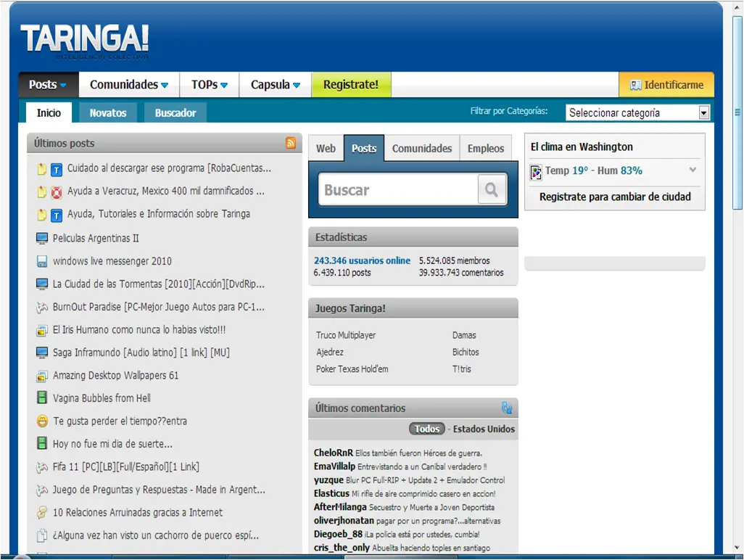Viewport: 744px width, 560px height.
Task: Click the scrollbar down arrow
Action: (x=737, y=547)
